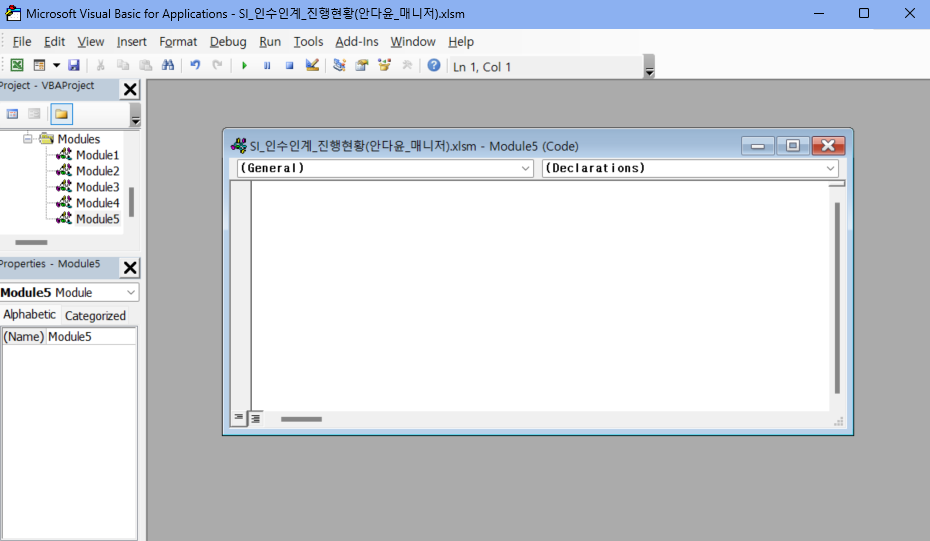This screenshot has width=930, height=541.
Task: Open the Help menu
Action: (461, 42)
